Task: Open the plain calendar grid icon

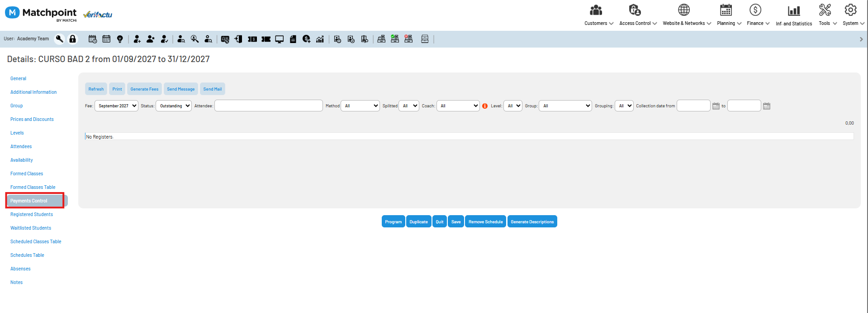Action: coord(106,39)
